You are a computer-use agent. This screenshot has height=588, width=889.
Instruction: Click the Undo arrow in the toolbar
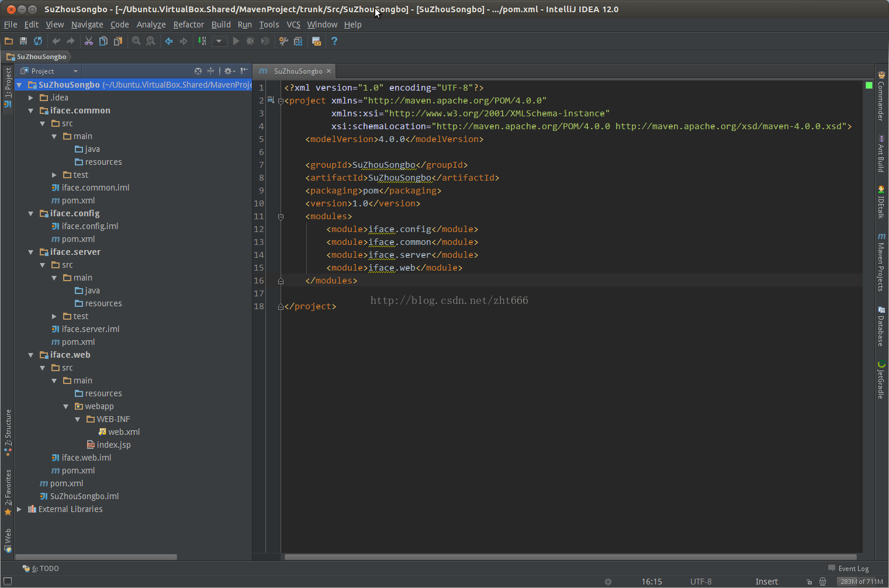click(56, 41)
